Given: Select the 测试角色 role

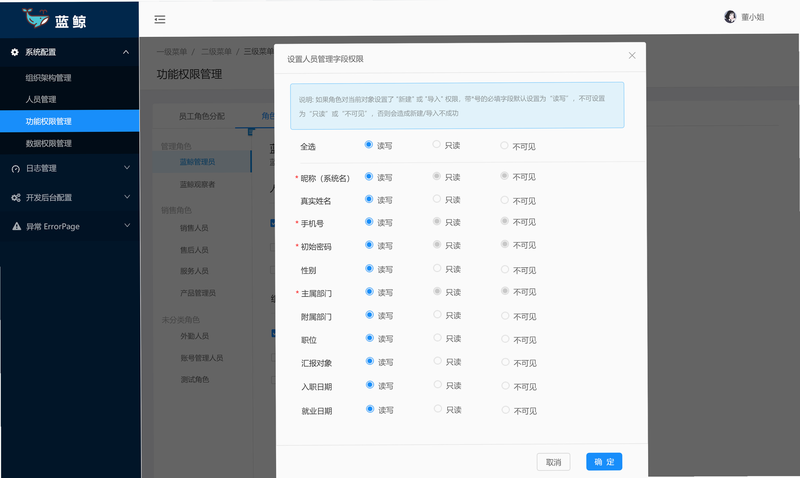Looking at the screenshot, I should point(194,380).
